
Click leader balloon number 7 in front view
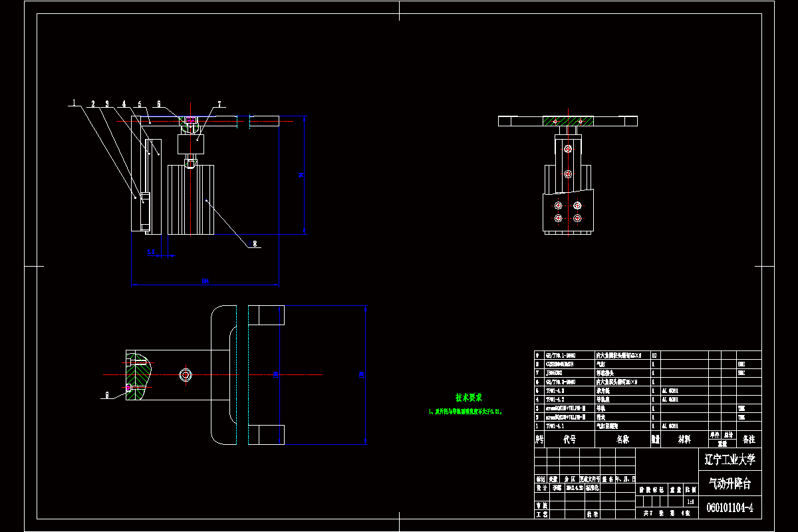[219, 104]
